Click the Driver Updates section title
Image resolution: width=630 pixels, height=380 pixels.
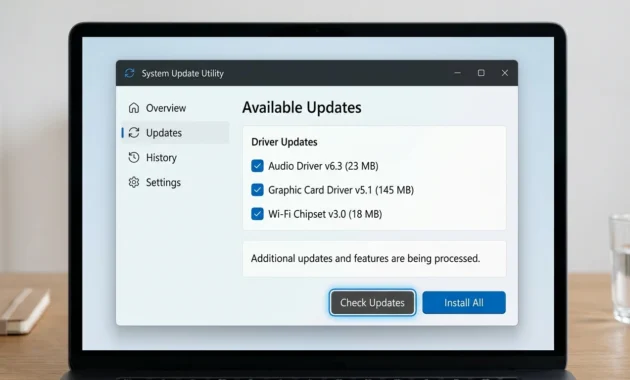click(284, 142)
